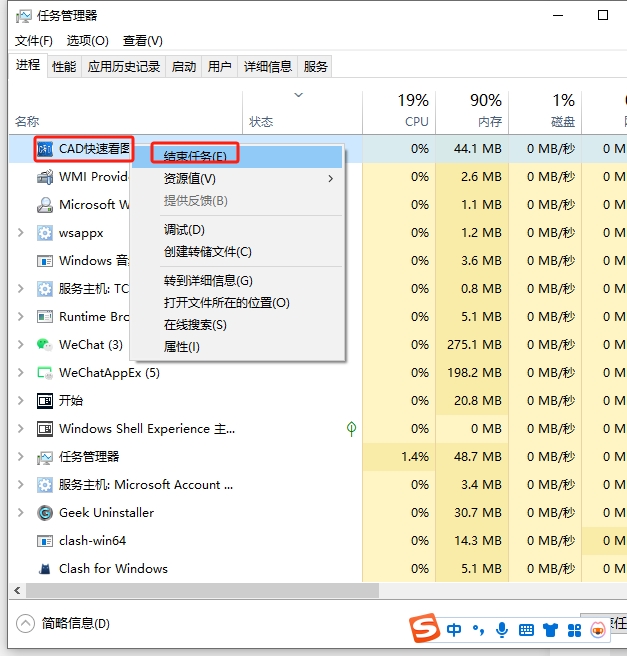Toggle Sogou Chinese 中 input mode
This screenshot has height=656, width=627.
[x=454, y=630]
